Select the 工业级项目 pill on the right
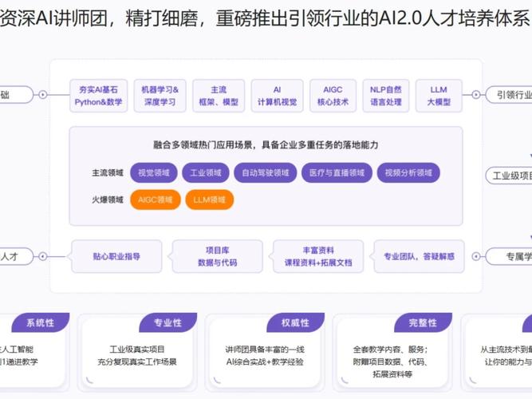Screen dimensions: 532x399 pyautogui.click(x=509, y=176)
